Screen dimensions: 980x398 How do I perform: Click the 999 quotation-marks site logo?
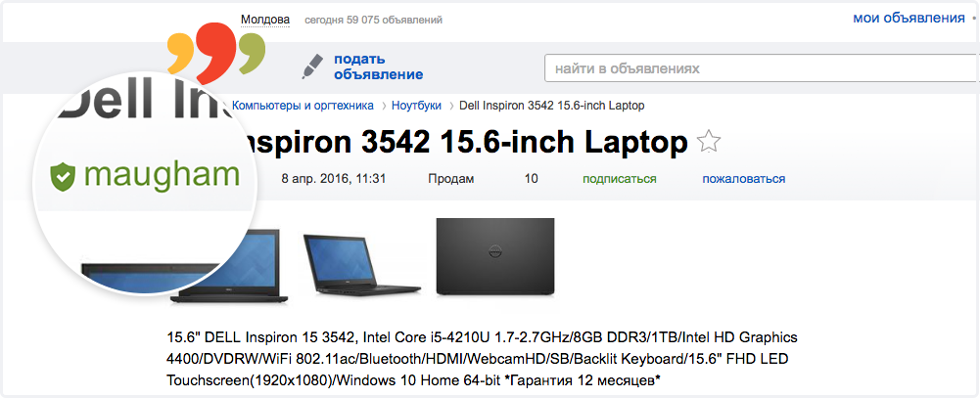point(216,53)
